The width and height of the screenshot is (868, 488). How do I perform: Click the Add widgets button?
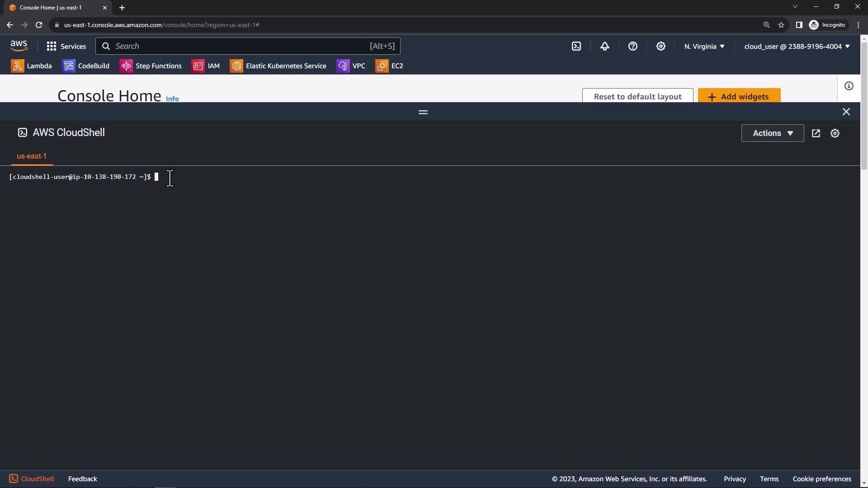click(x=739, y=96)
